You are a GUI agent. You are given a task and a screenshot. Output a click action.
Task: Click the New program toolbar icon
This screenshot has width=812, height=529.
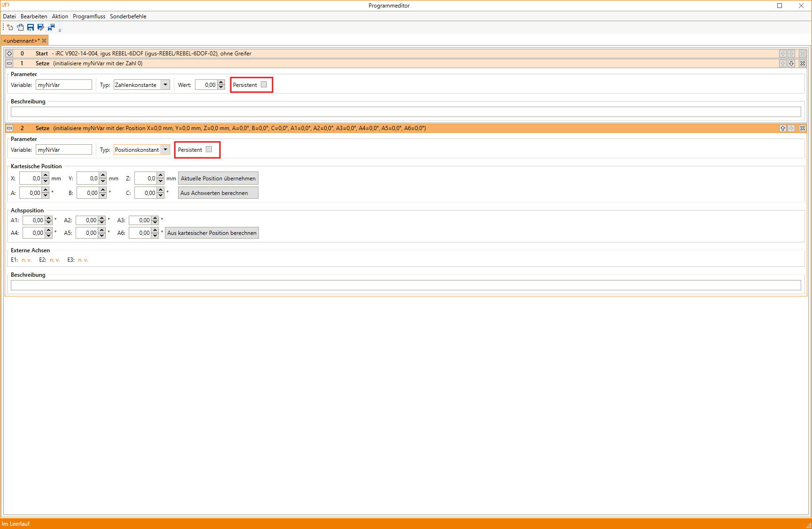click(x=10, y=27)
